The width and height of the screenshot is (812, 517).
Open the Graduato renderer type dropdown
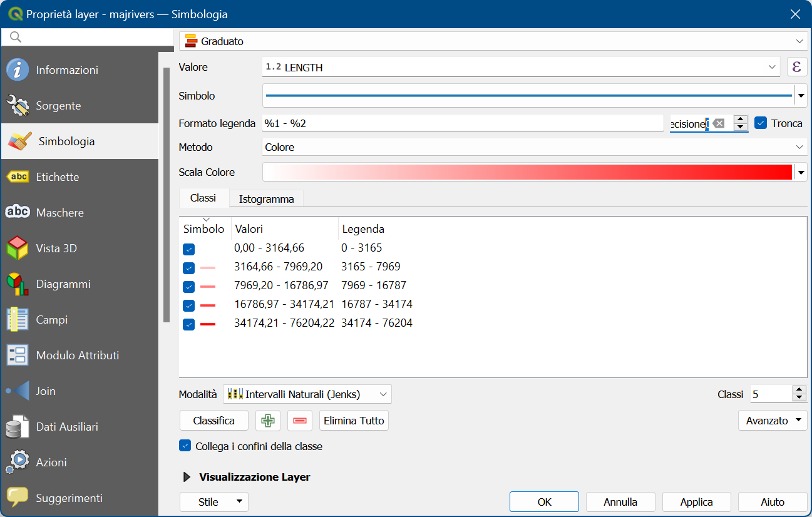click(493, 41)
